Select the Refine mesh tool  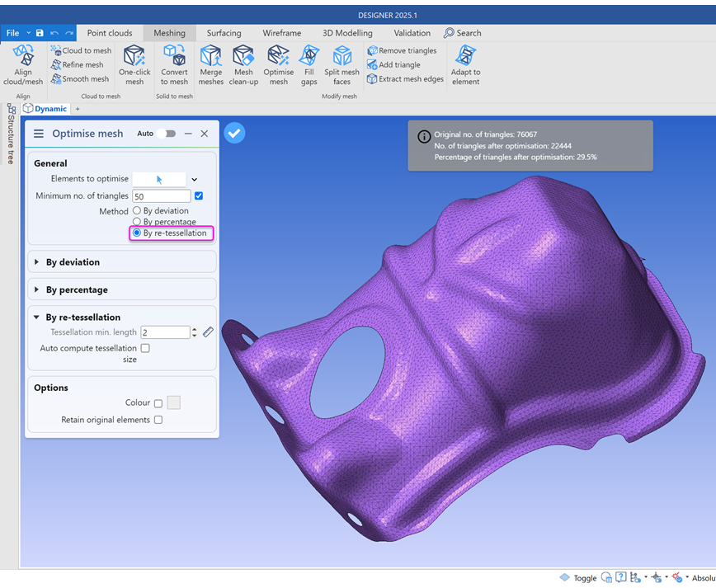[78, 64]
